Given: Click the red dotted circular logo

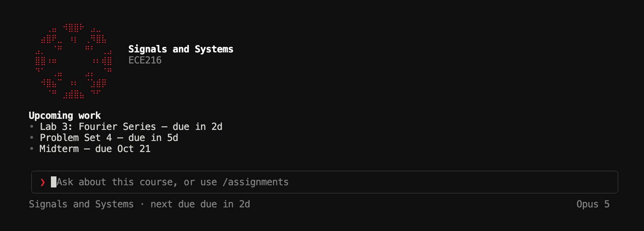Looking at the screenshot, I should tap(73, 61).
